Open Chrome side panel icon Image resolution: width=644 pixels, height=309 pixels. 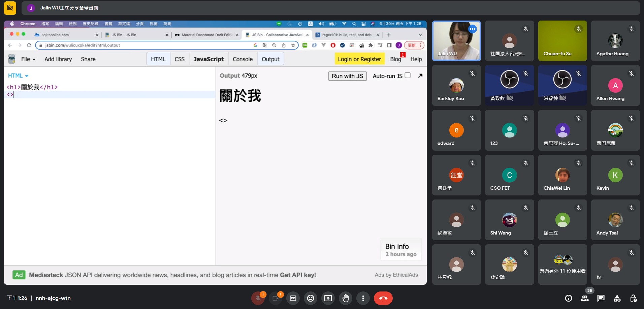389,45
